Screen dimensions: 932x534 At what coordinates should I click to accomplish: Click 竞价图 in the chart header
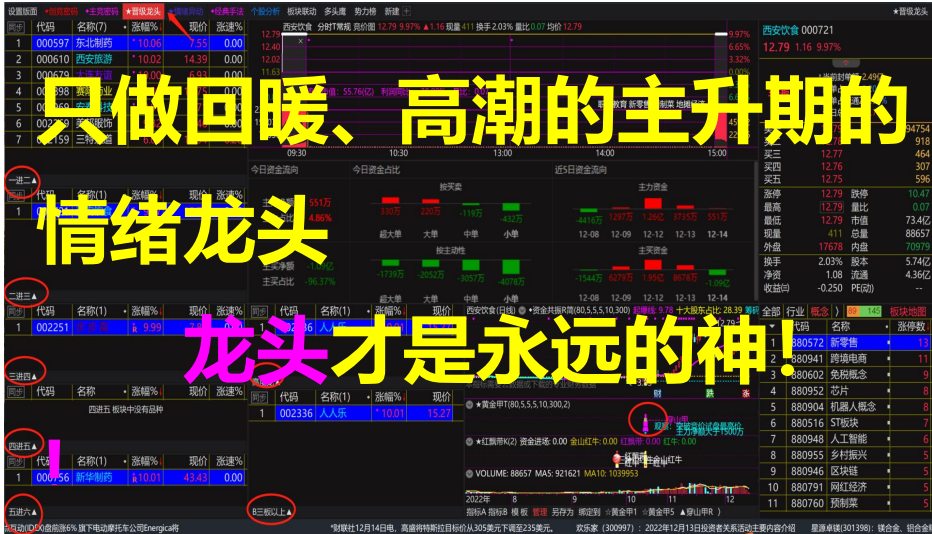tap(364, 27)
